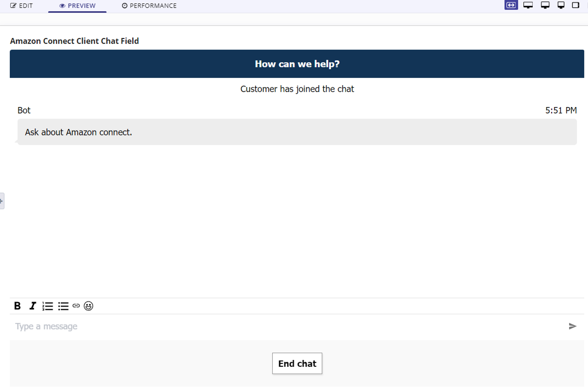588x392 pixels.
Task: Select the full-width responsive preview icon
Action: (511, 5)
